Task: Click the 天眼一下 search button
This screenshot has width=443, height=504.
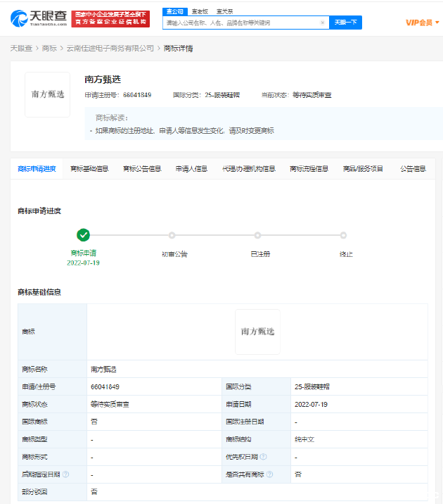Action: 346,23
